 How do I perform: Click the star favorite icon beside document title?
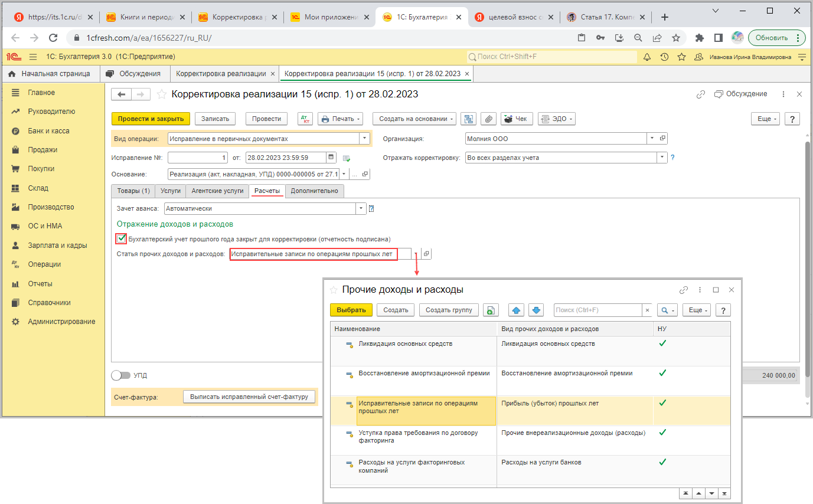click(x=162, y=94)
